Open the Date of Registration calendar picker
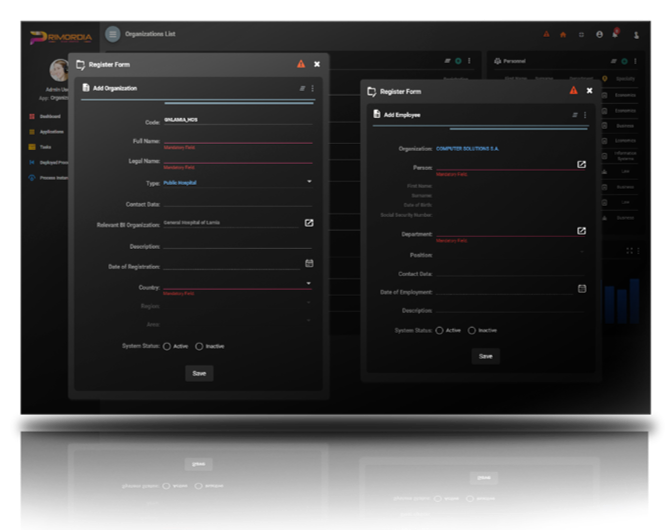The image size is (671, 530). click(309, 264)
